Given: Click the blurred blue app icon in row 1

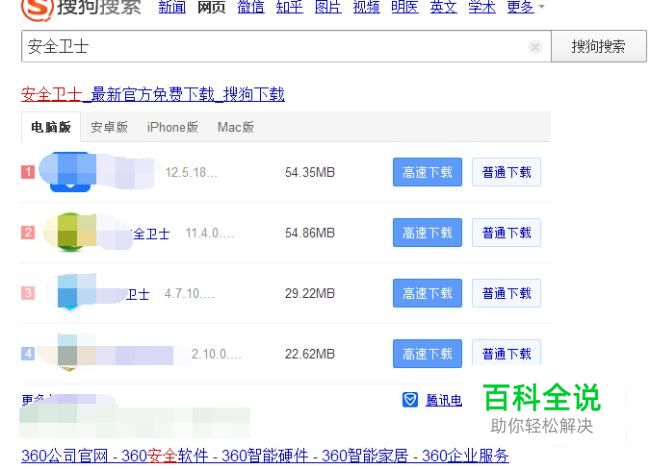Looking at the screenshot, I should (70, 172).
